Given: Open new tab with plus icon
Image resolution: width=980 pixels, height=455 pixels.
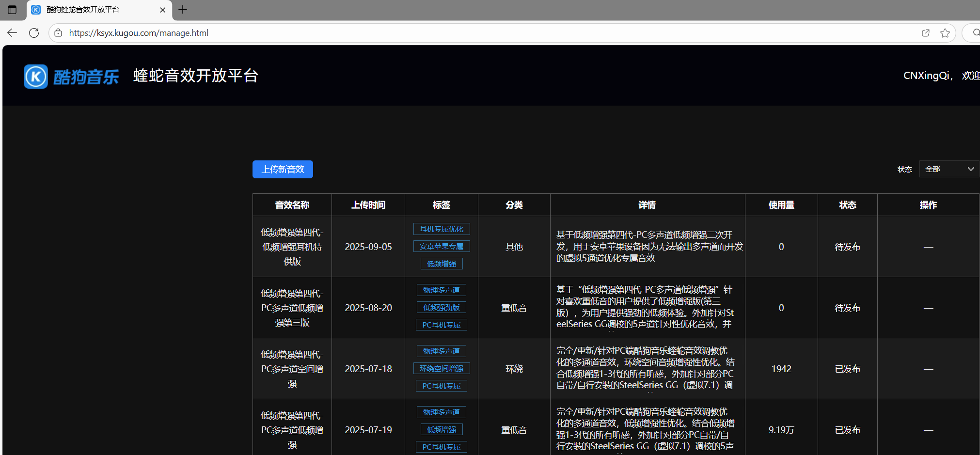Looking at the screenshot, I should tap(183, 10).
